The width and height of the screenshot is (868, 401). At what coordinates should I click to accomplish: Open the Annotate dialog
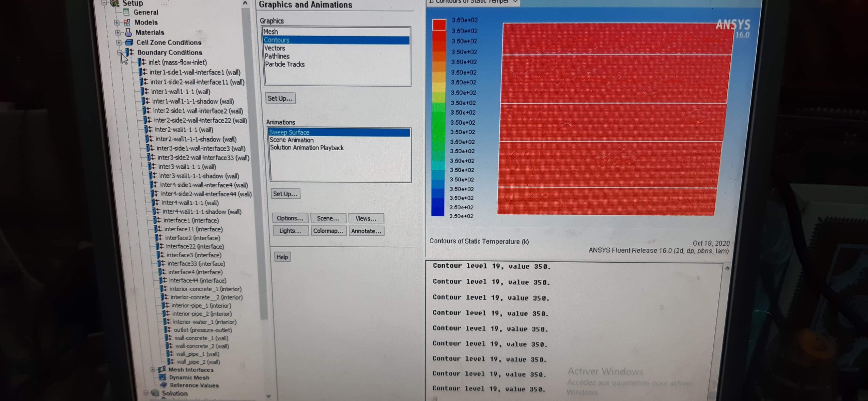coord(366,231)
